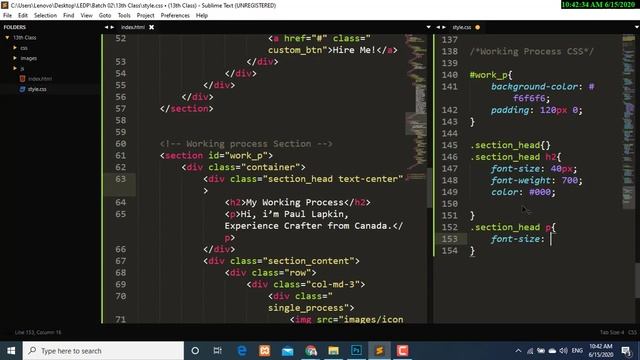The image size is (640, 360).
Task: Launch Microsoft Edge from taskbar
Action: [x=242, y=351]
